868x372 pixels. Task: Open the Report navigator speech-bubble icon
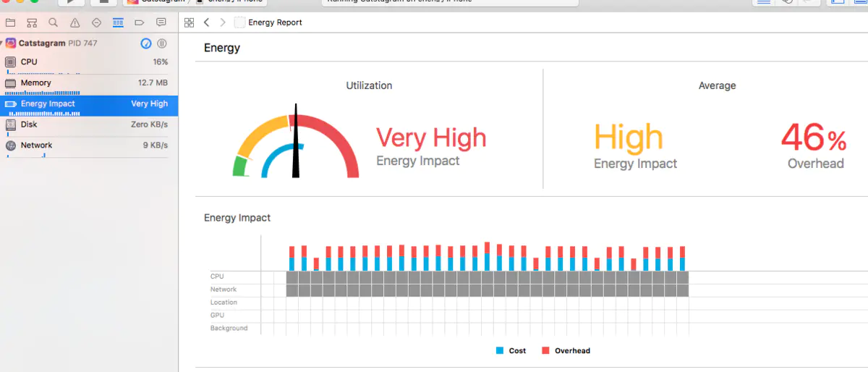[161, 22]
